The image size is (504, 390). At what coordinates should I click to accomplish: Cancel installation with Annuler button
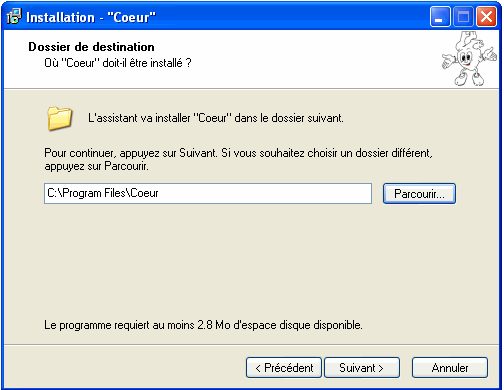pos(450,368)
